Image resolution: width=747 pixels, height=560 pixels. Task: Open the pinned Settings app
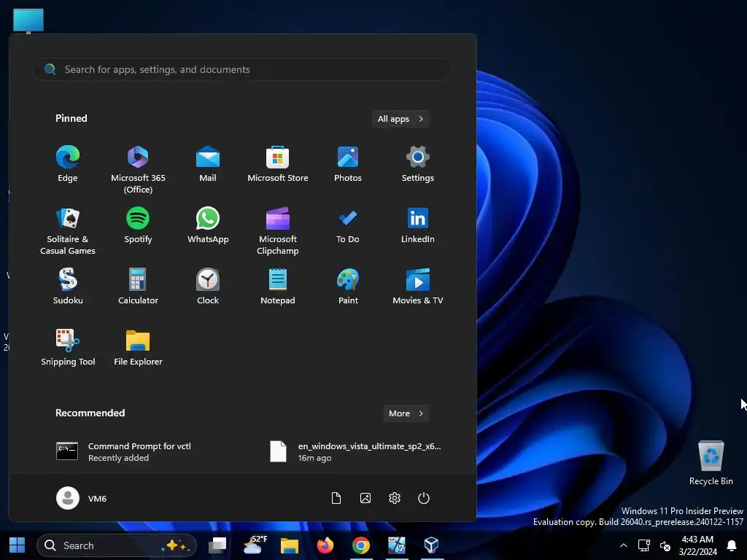[418, 164]
